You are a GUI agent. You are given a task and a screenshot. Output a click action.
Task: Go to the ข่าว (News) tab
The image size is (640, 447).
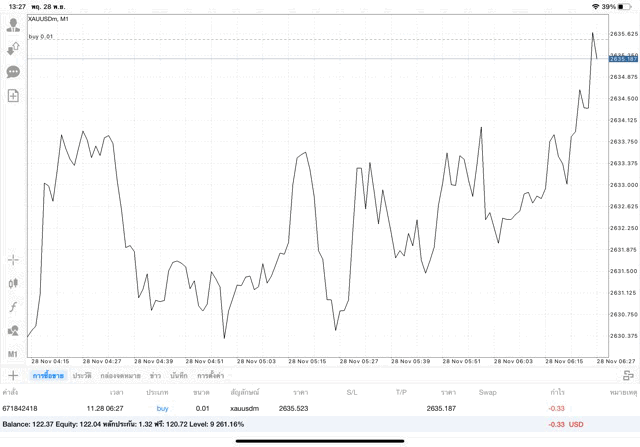coord(155,375)
